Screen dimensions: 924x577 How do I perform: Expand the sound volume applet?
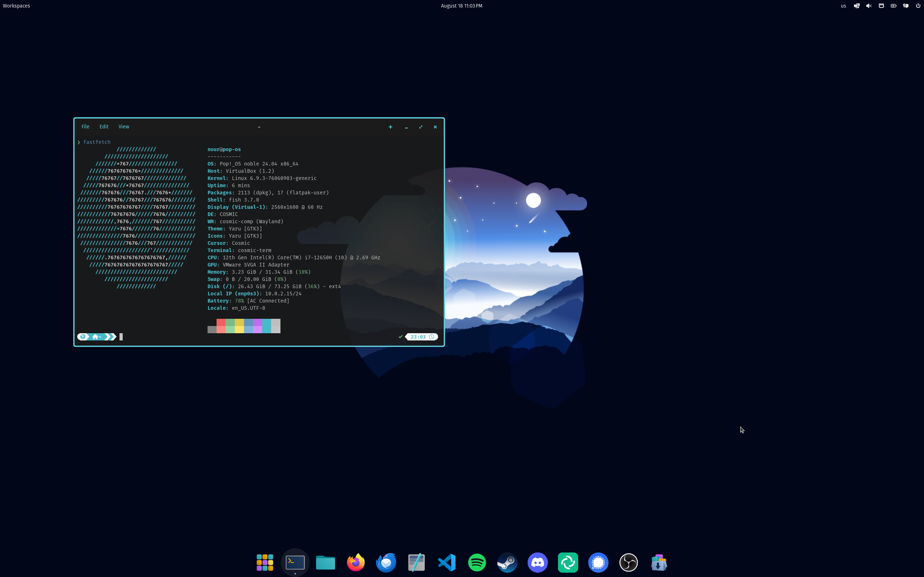point(869,6)
